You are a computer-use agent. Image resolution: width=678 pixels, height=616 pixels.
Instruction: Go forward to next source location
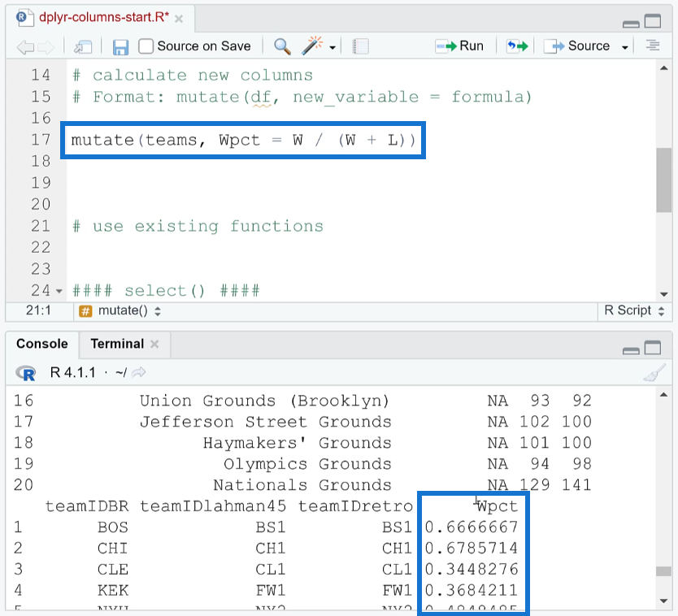(x=46, y=46)
